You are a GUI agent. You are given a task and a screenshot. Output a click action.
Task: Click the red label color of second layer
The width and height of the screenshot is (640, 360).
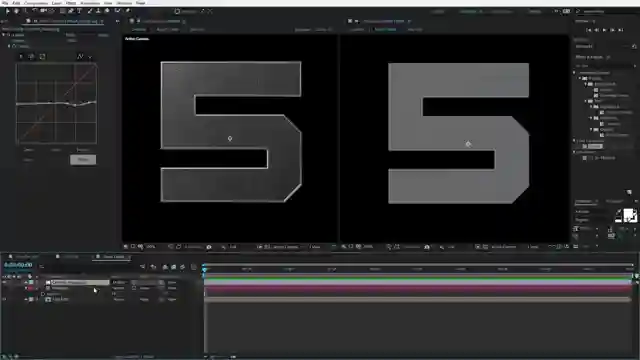[x=31, y=288]
